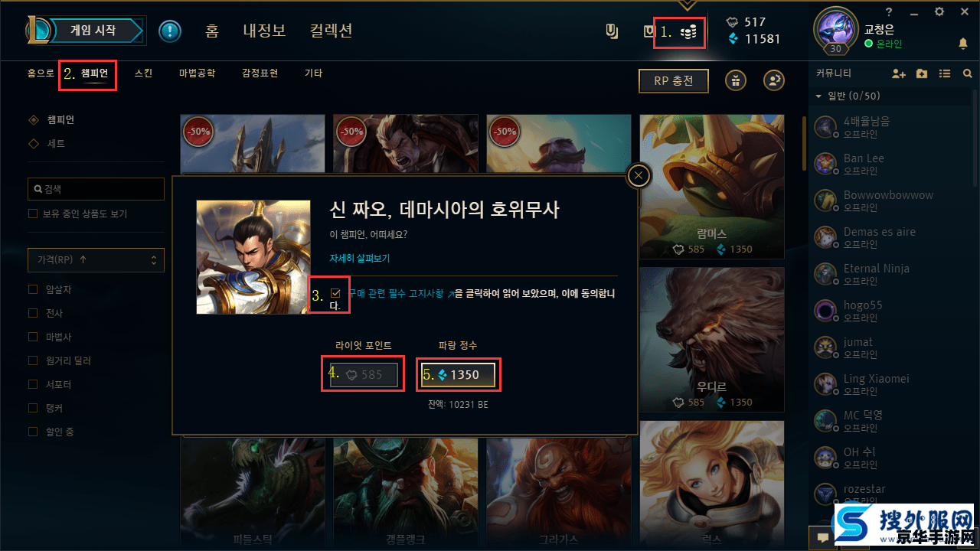Collapse the 일반 (0/50) friends group
The height and width of the screenshot is (551, 980).
818,96
